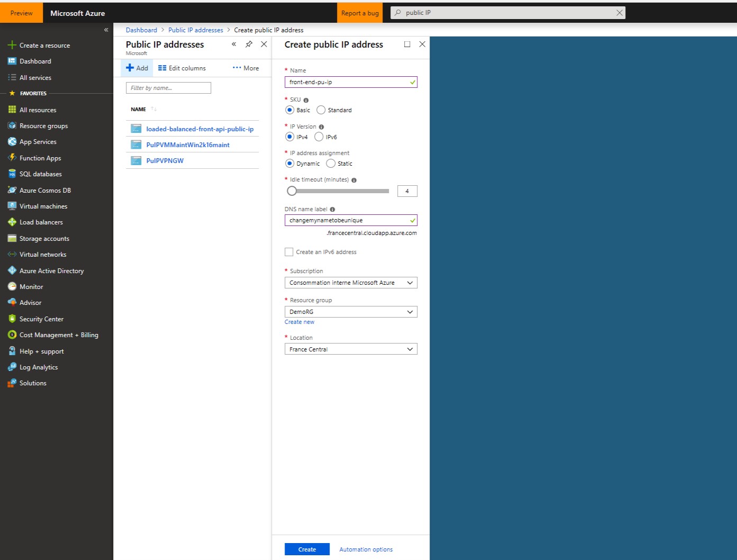Click the Create a resource plus icon
Viewport: 737px width, 560px height.
click(x=12, y=45)
